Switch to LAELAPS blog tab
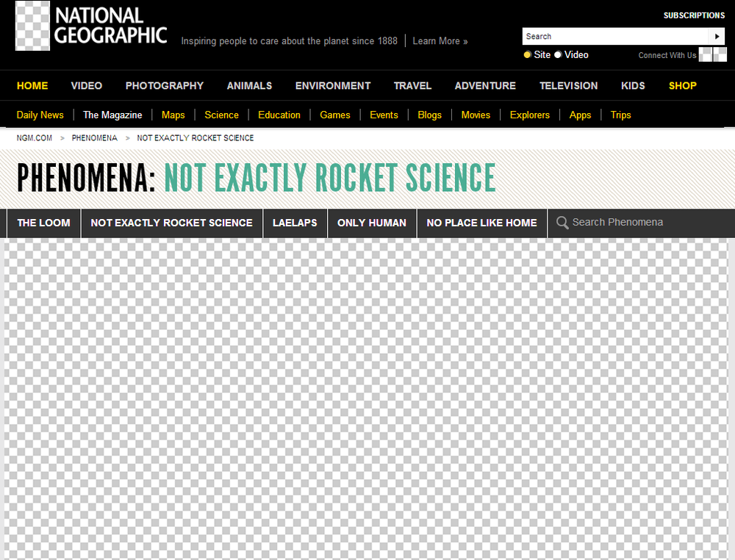 point(295,223)
